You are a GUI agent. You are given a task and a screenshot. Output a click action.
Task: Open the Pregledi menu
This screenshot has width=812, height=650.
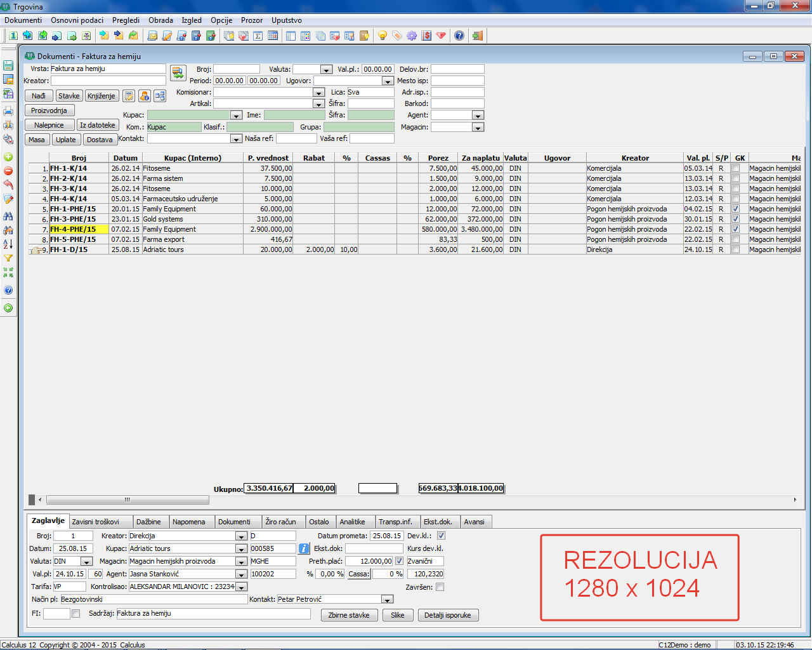(126, 20)
